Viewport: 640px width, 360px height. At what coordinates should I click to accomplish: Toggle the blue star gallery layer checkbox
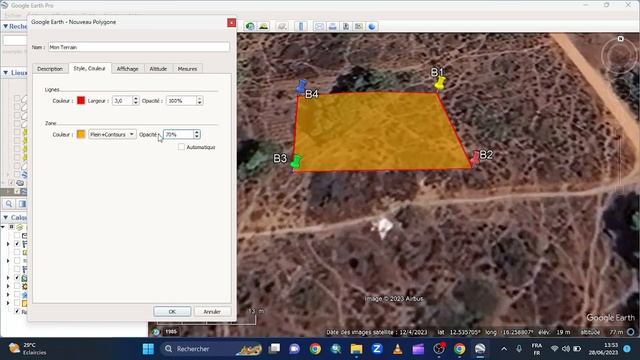17,294
